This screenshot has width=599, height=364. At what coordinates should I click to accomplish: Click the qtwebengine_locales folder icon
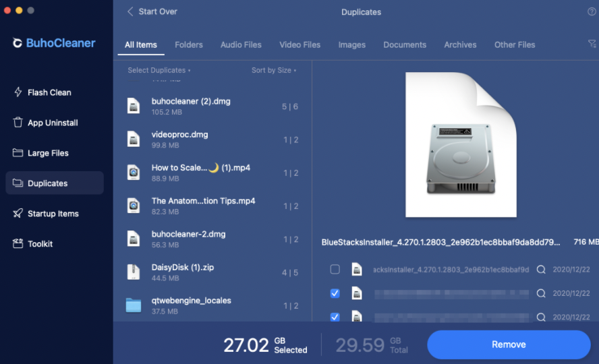[x=134, y=305]
